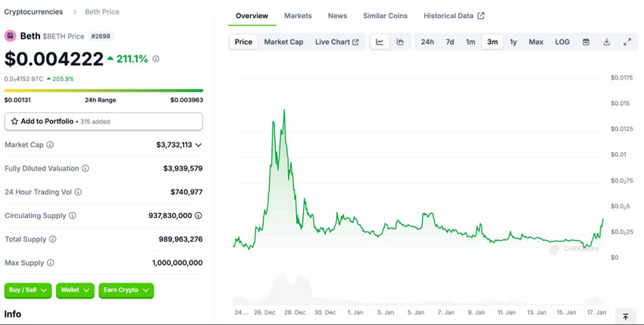This screenshot has height=325, width=644.
Task: Click Add to Portfolio button
Action: tap(104, 121)
